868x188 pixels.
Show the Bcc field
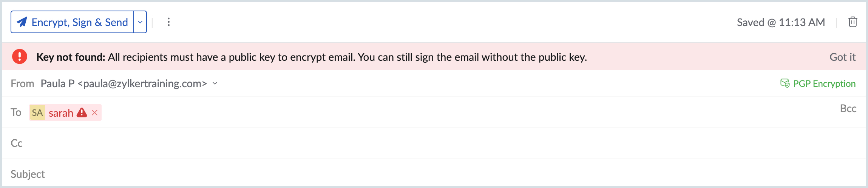tap(848, 109)
